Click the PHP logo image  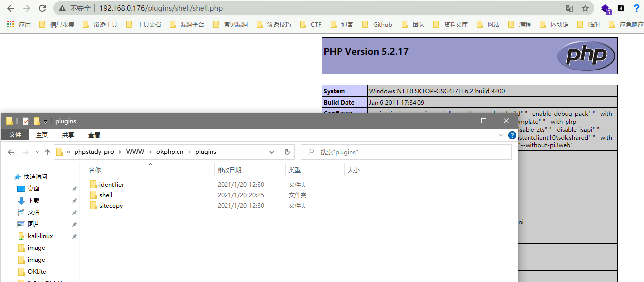point(586,56)
